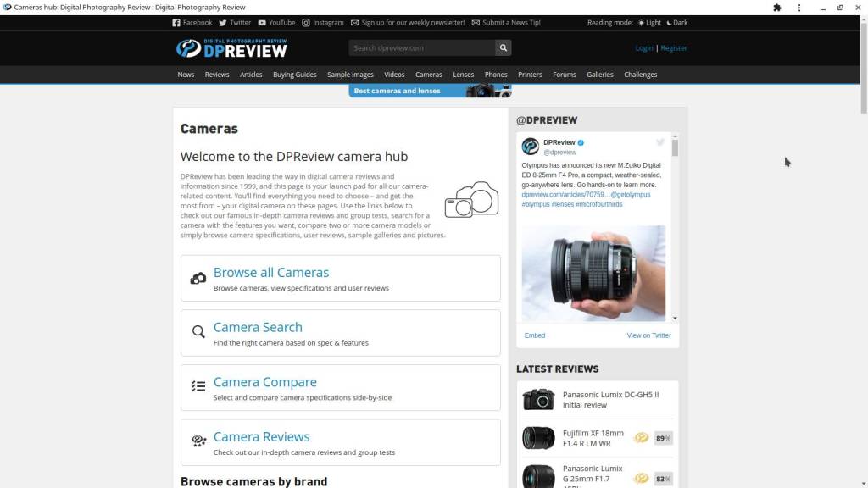Click the Fujifilm XF 18mm lens thumbnail

tap(538, 438)
